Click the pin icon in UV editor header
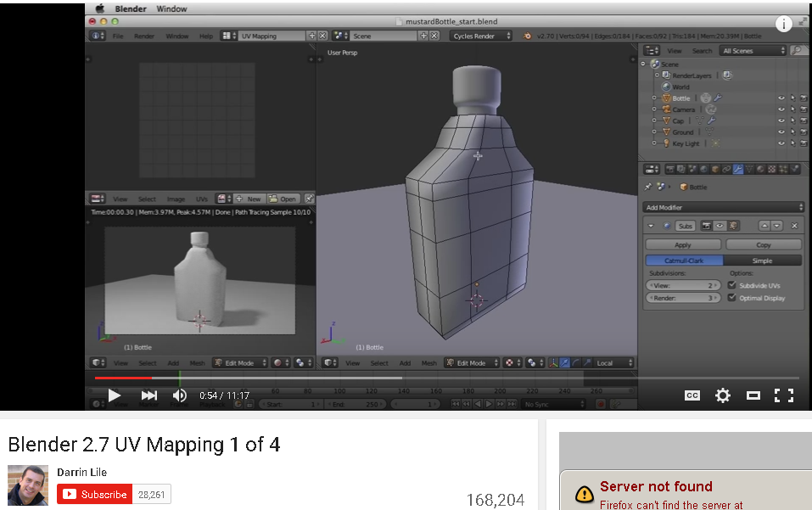This screenshot has height=510, width=812. pos(309,199)
